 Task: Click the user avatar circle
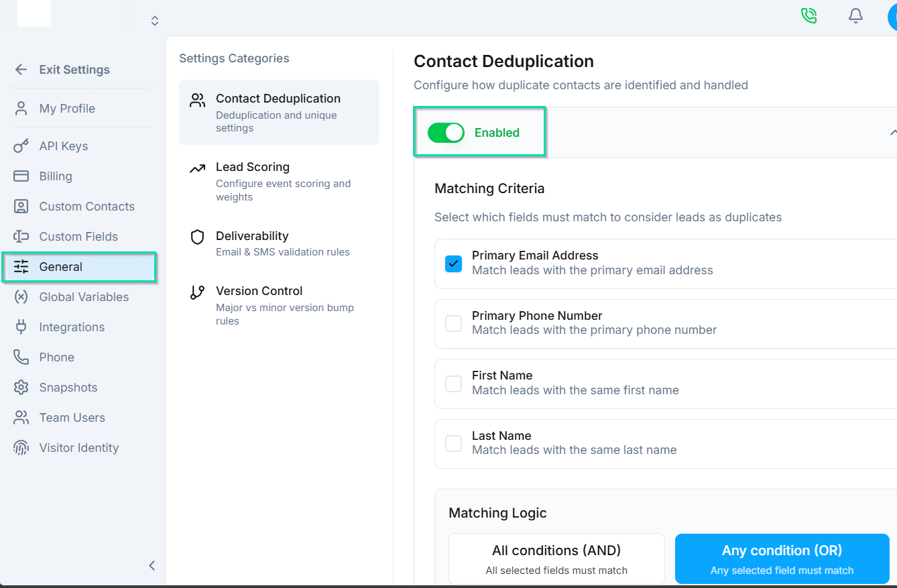pyautogui.click(x=892, y=16)
